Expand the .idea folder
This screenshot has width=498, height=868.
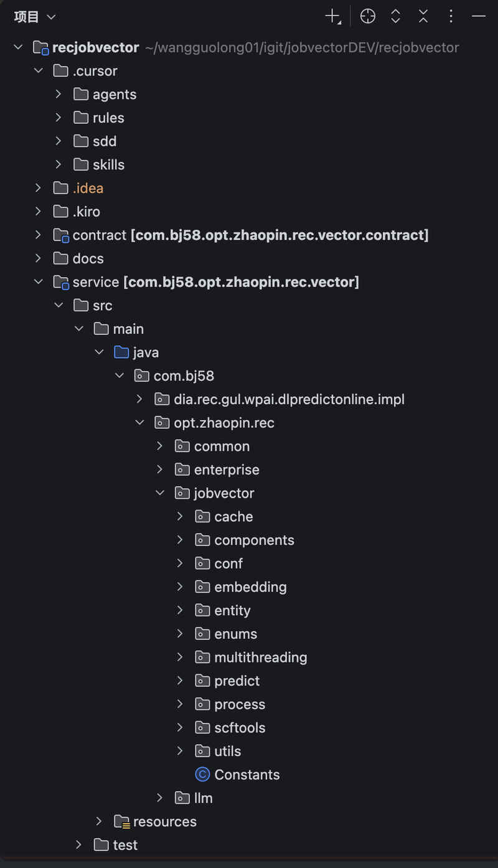click(39, 188)
